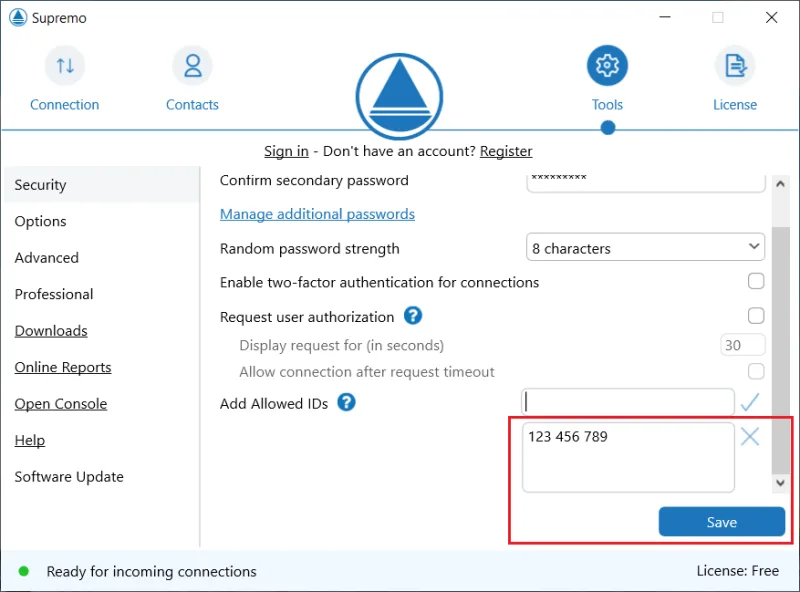The width and height of the screenshot is (800, 592).
Task: Toggle Allow connection after request timeout
Action: [756, 371]
